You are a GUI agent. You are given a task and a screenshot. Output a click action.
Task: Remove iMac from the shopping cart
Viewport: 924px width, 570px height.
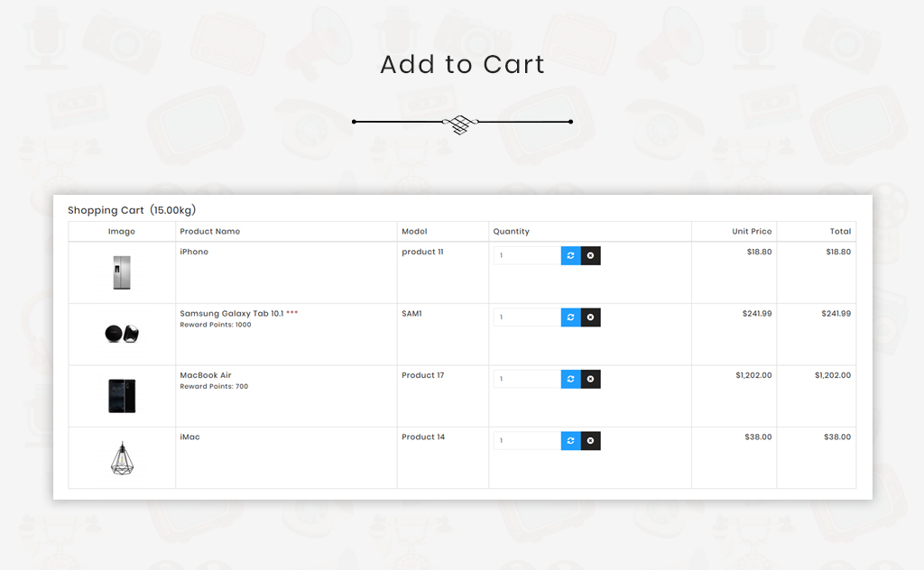[x=590, y=440]
